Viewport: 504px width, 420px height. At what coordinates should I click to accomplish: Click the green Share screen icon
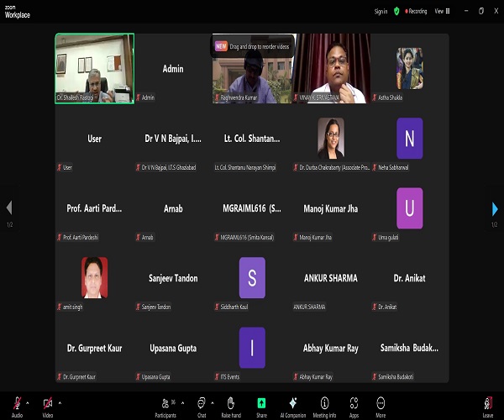(x=261, y=403)
